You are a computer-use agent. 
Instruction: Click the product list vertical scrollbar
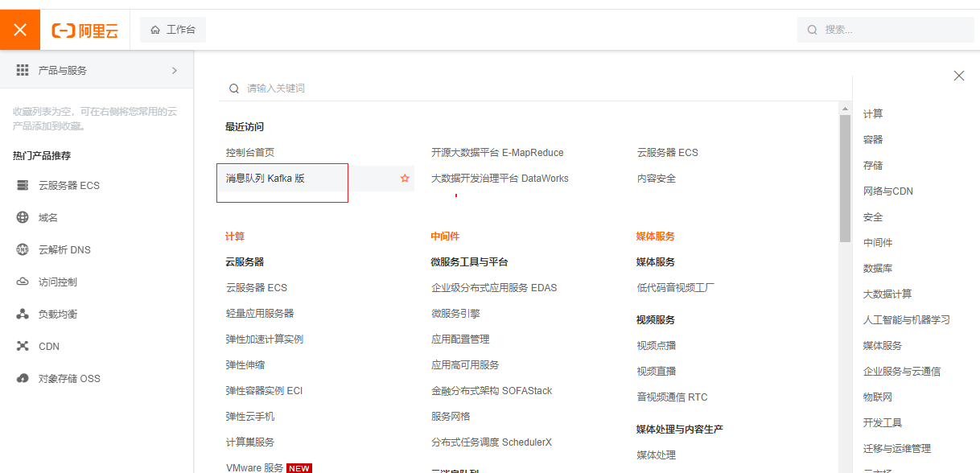[x=845, y=177]
